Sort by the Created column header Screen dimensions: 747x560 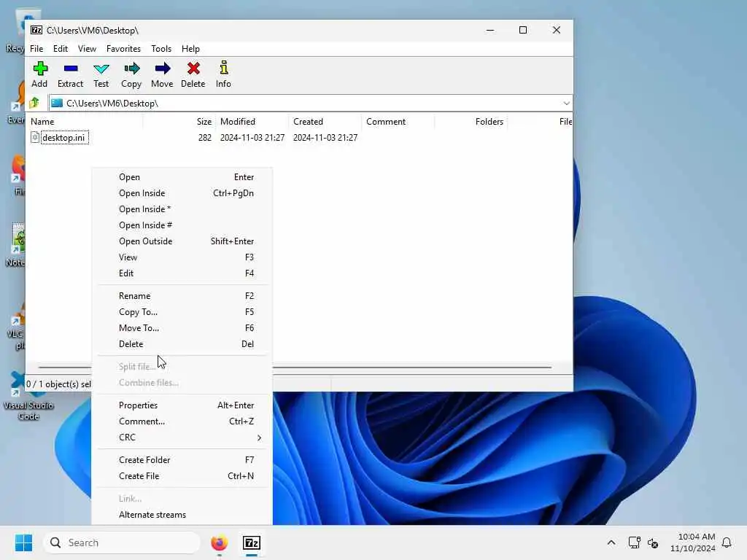pyautogui.click(x=325, y=122)
